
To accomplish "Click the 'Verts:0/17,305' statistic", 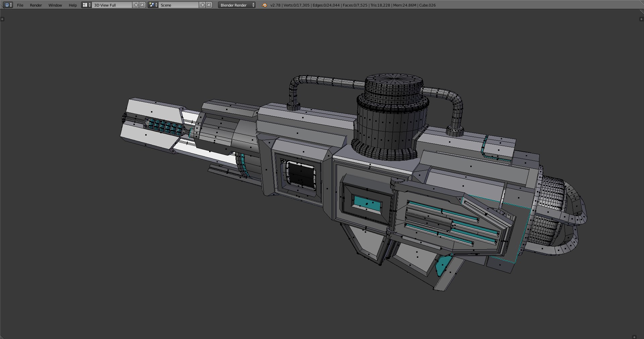I will (297, 5).
